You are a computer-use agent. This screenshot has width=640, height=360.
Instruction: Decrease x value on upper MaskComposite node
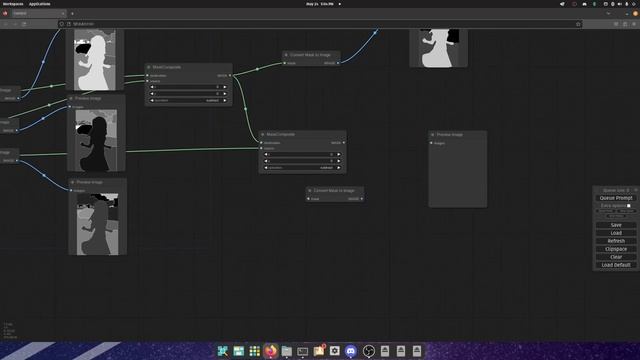click(x=152, y=87)
